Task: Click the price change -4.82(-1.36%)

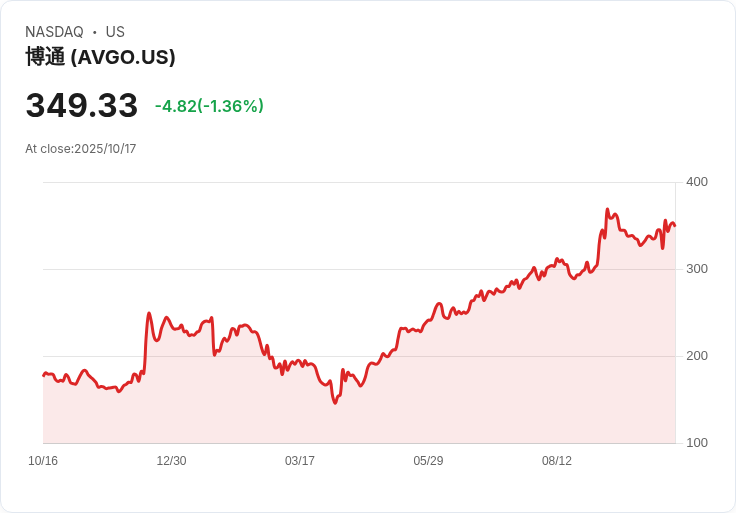Action: pos(209,106)
